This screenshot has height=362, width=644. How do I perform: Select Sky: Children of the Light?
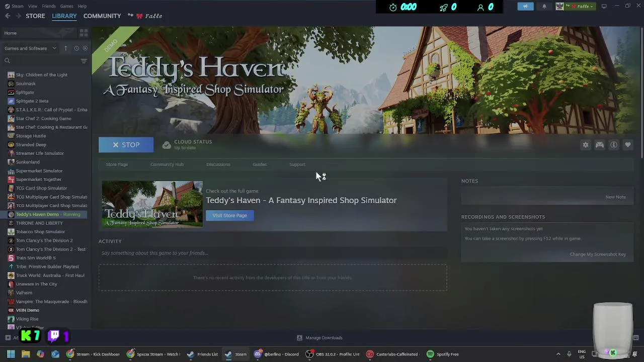tap(41, 75)
